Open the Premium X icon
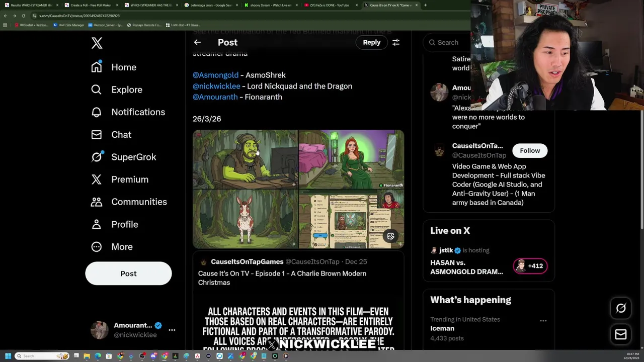 (96, 179)
